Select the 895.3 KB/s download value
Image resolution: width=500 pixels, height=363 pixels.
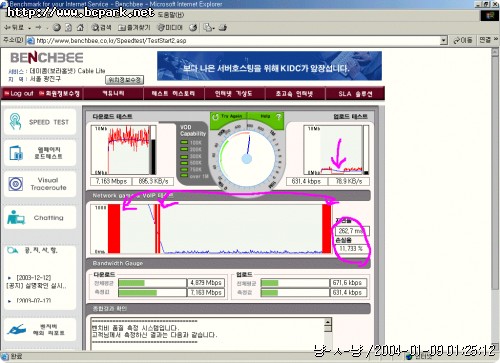coord(153,181)
